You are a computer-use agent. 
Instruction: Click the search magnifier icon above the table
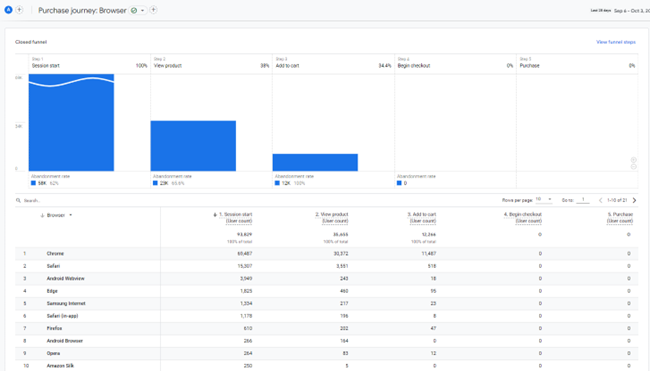pos(18,200)
